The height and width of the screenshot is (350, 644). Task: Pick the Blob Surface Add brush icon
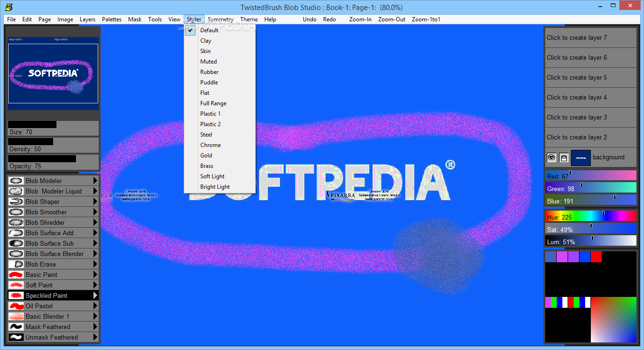click(16, 233)
